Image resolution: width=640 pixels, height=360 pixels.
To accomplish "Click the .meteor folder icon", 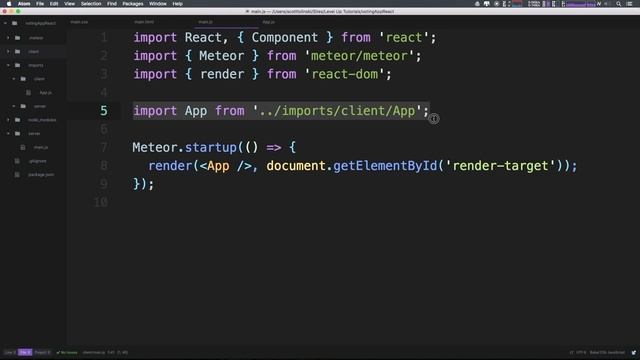I will click(x=18, y=38).
